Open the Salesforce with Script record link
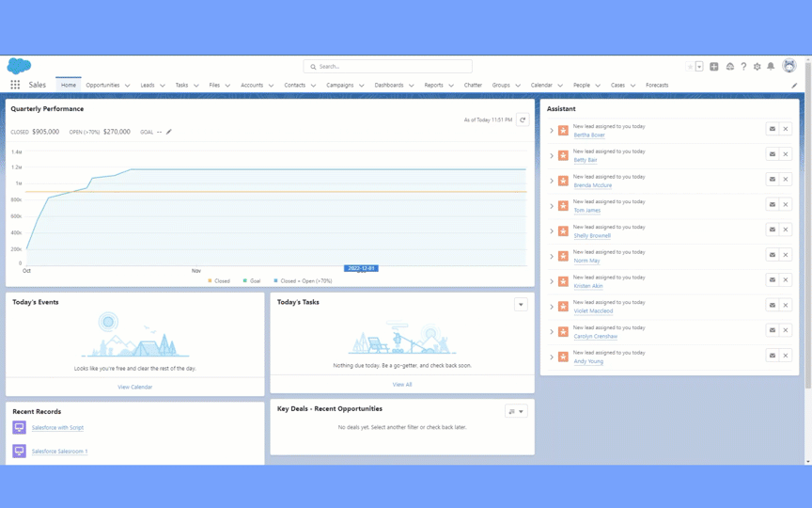Viewport: 812px width, 508px height. click(x=57, y=428)
